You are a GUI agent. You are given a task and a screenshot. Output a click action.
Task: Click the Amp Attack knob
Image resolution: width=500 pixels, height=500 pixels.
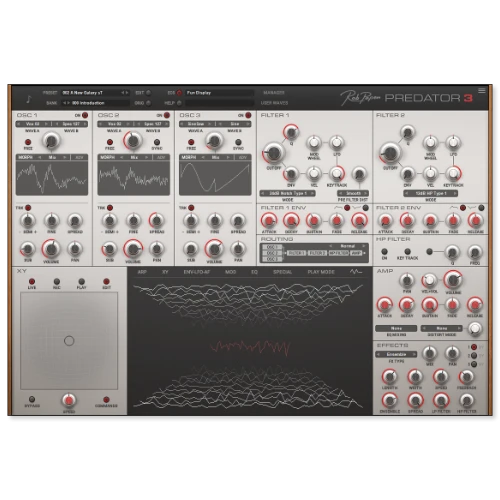pos(384,305)
